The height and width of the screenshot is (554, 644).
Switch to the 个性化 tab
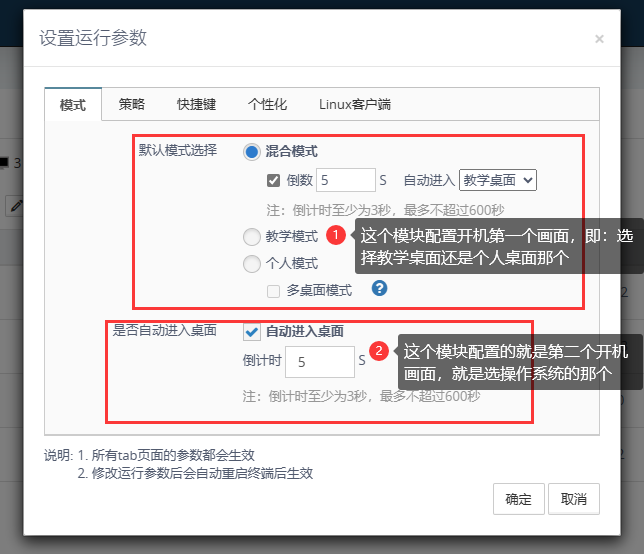(x=267, y=104)
